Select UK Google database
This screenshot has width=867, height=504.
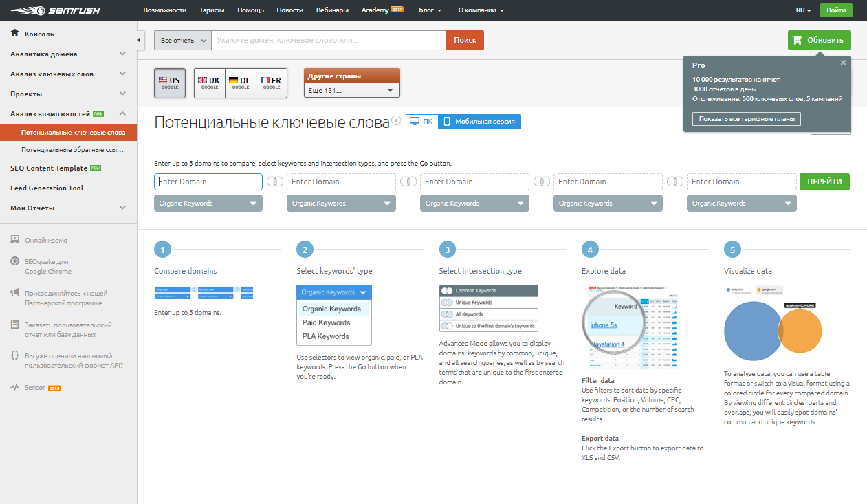pos(209,83)
